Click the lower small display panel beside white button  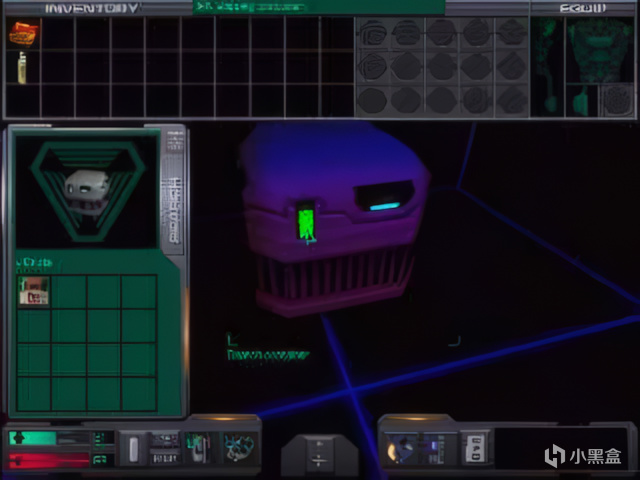[164, 458]
